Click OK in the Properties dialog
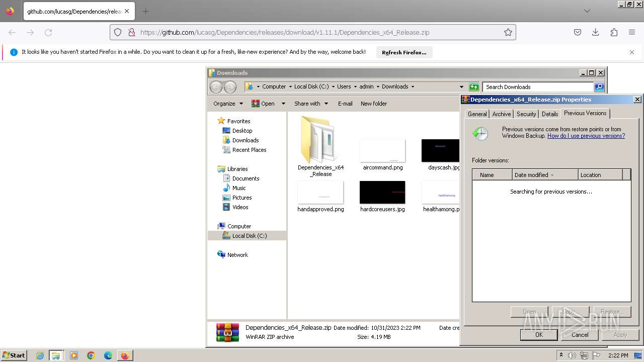The image size is (644, 362). click(x=539, y=335)
